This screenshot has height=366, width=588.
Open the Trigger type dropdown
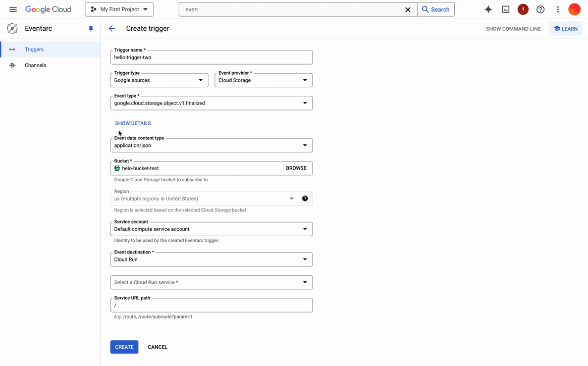(159, 80)
